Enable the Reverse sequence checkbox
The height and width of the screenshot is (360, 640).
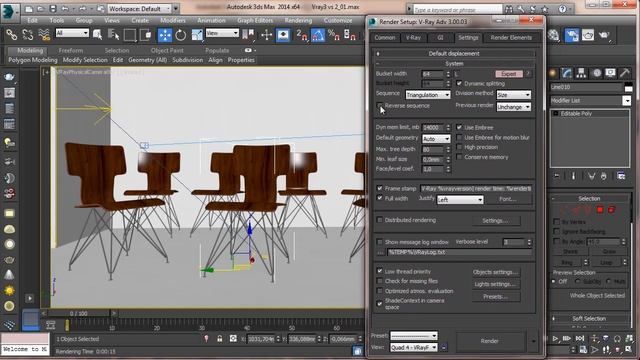pyautogui.click(x=380, y=105)
